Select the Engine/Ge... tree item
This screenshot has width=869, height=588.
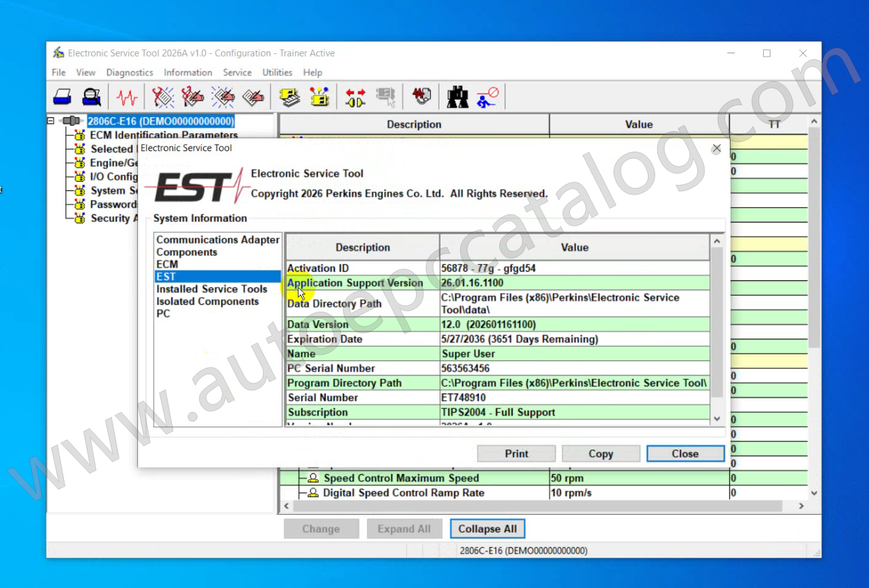[x=114, y=163]
